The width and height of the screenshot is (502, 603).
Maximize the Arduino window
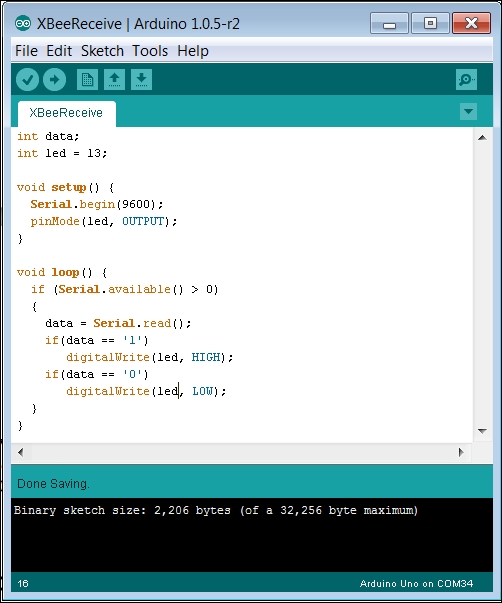point(430,23)
